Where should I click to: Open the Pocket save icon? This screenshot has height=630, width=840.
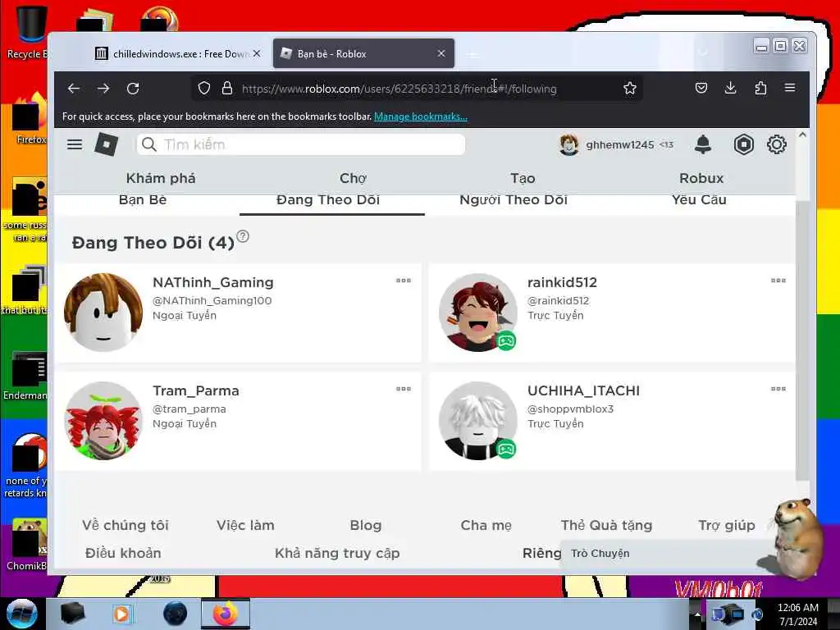point(701,88)
